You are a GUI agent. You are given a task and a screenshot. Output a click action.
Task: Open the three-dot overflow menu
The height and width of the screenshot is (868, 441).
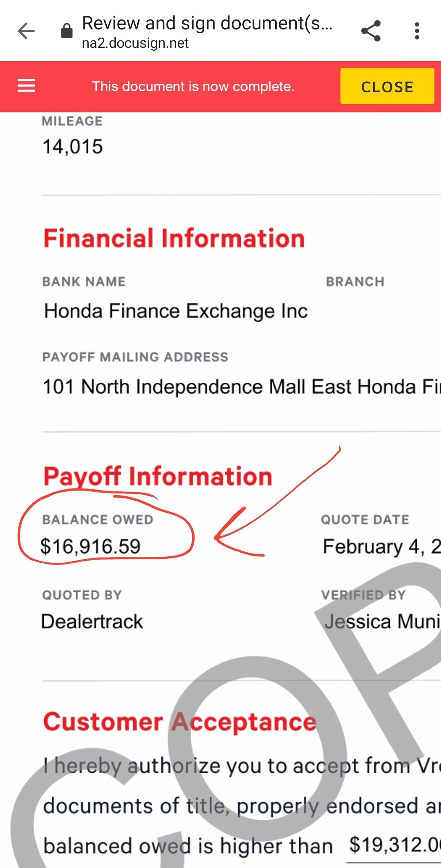416,31
